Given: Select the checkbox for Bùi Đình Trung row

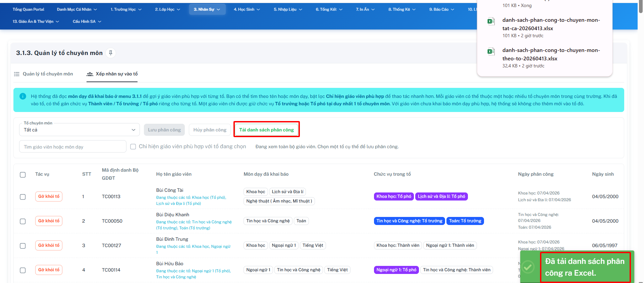Looking at the screenshot, I should 23,246.
